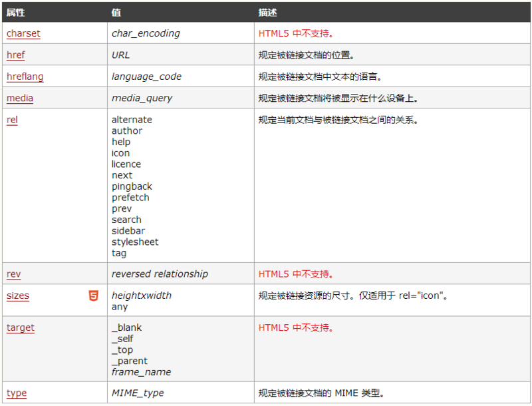Click the 值 column header

pyautogui.click(x=116, y=13)
